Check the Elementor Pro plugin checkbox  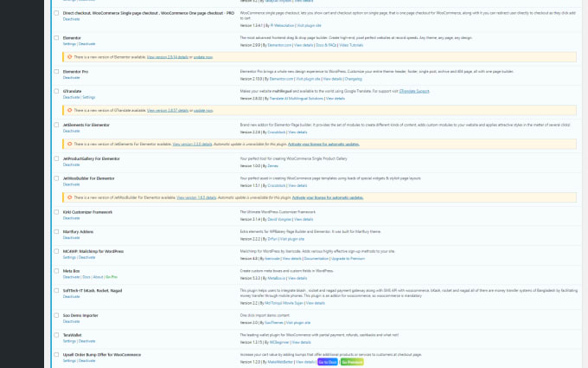pos(56,71)
